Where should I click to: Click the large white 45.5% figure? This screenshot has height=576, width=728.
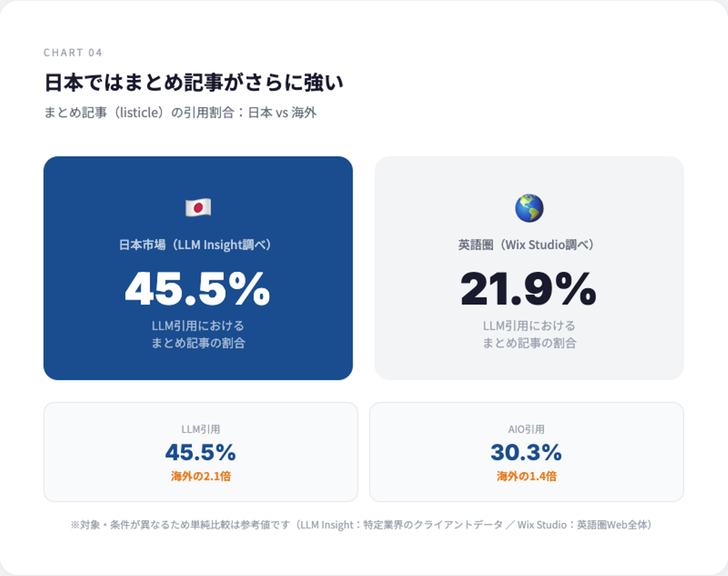click(x=198, y=289)
